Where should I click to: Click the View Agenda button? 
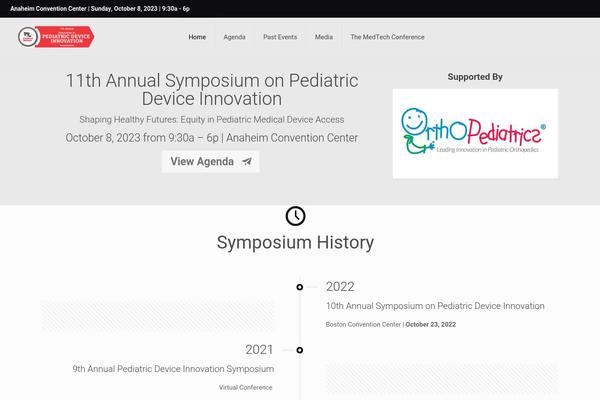coord(210,162)
